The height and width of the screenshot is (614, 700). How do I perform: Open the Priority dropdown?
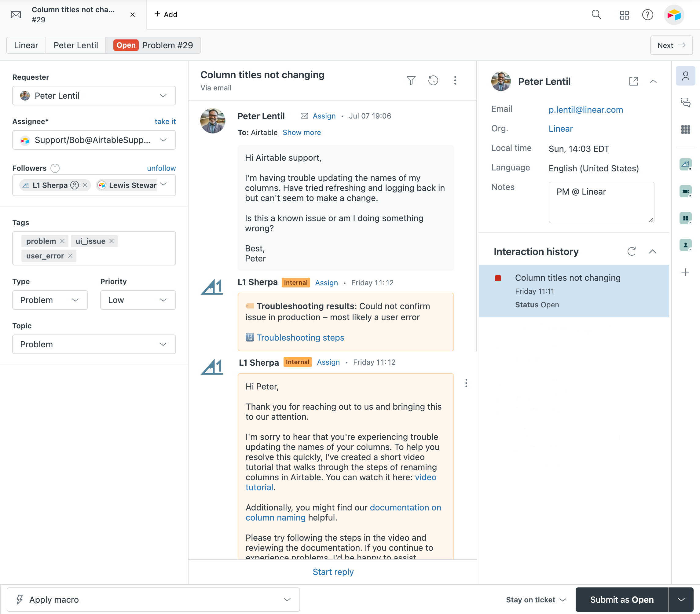[x=138, y=300]
